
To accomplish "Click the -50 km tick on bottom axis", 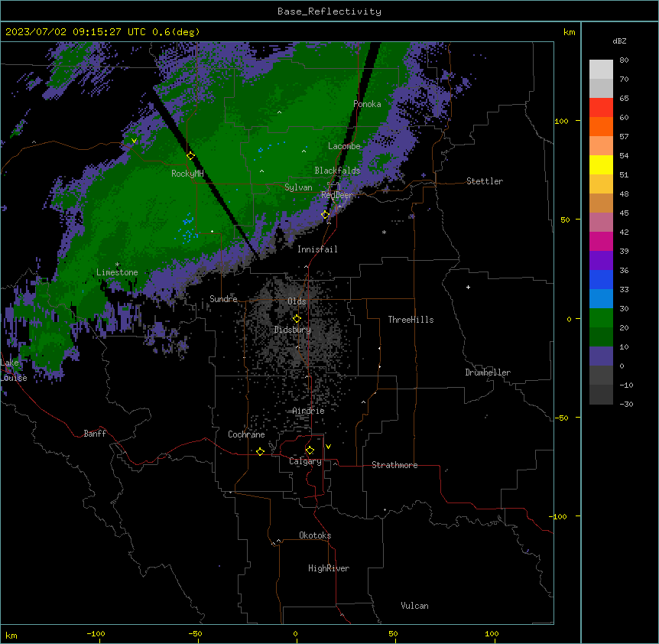I will [195, 633].
